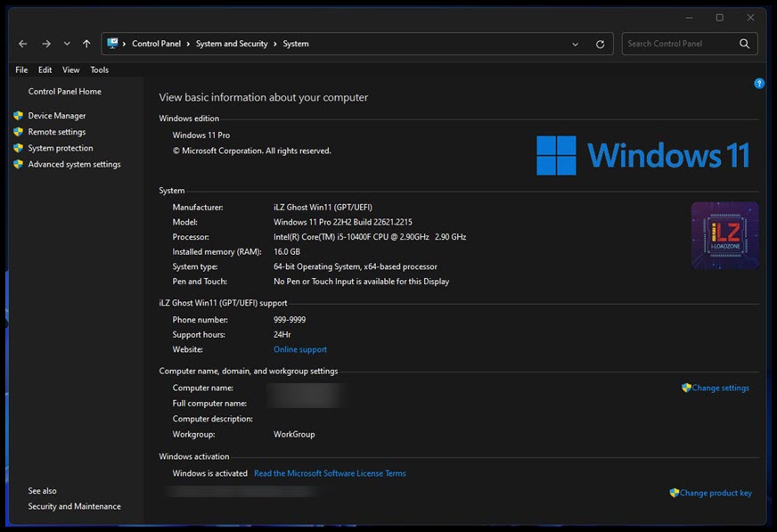Select the Windows is activated text

[209, 473]
